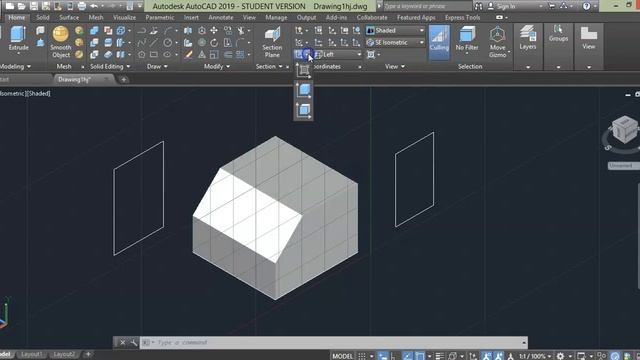Click the Rotate tool in Modify
The height and width of the screenshot is (360, 640).
click(x=214, y=42)
